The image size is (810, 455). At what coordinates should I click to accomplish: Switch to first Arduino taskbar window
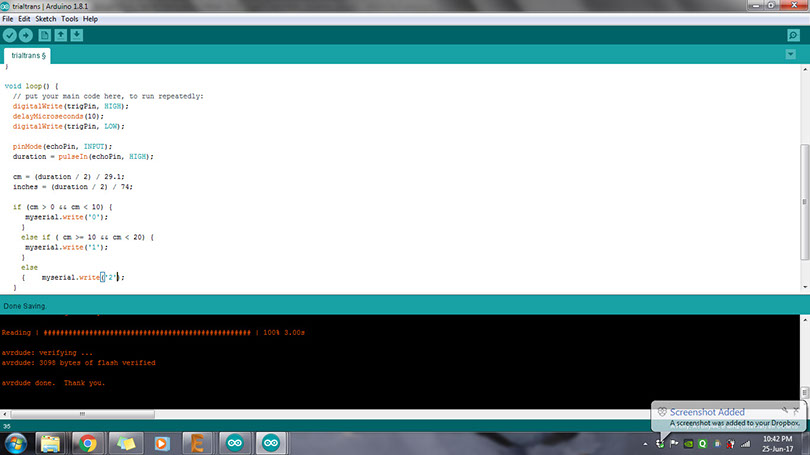tap(235, 444)
